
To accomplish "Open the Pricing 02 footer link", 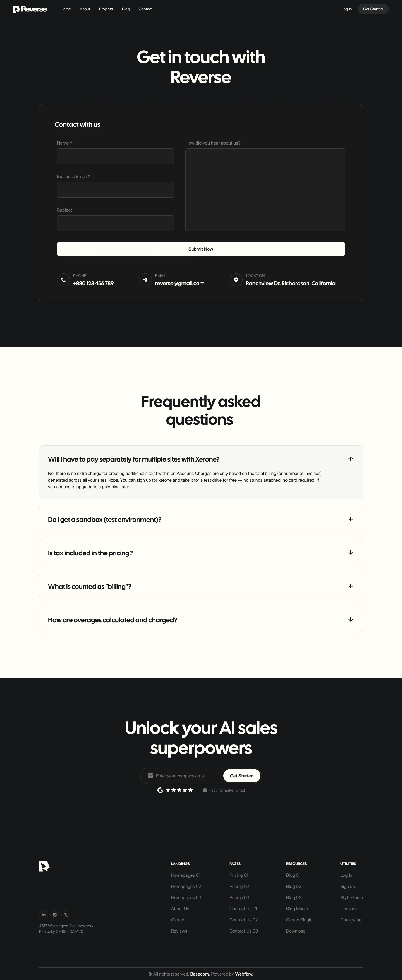I will click(x=239, y=887).
